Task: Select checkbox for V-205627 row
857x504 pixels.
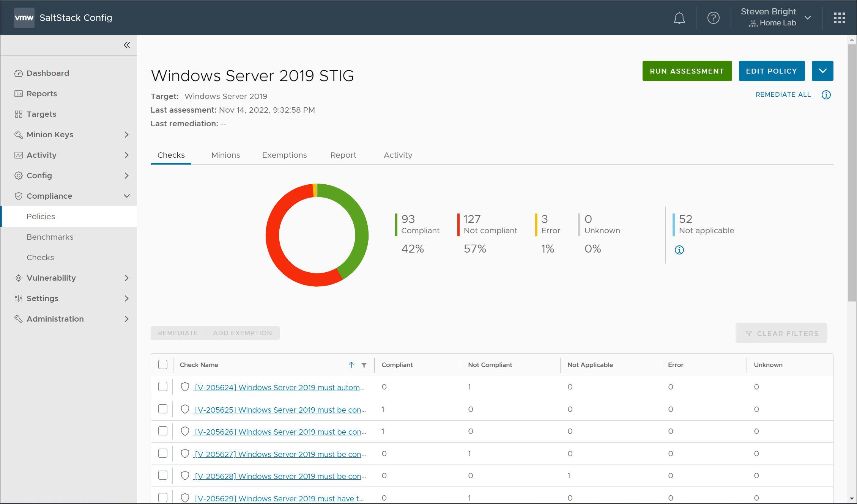Action: tap(163, 453)
